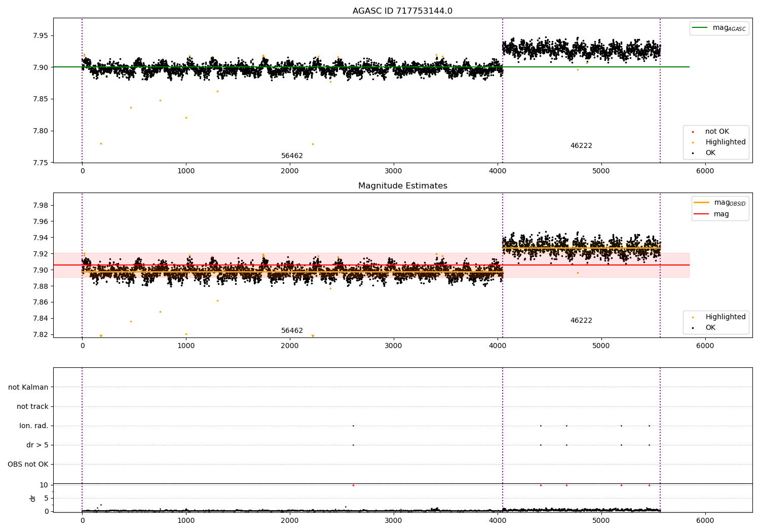This screenshot has width=760, height=532.
Task: Click the 7.88 y-axis tick label
Action: 41,286
